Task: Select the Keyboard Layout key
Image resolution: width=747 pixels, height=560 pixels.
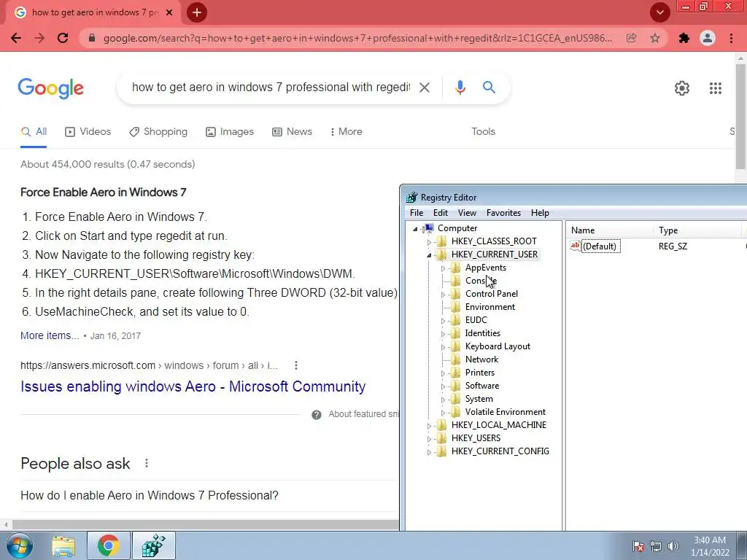Action: coord(498,346)
